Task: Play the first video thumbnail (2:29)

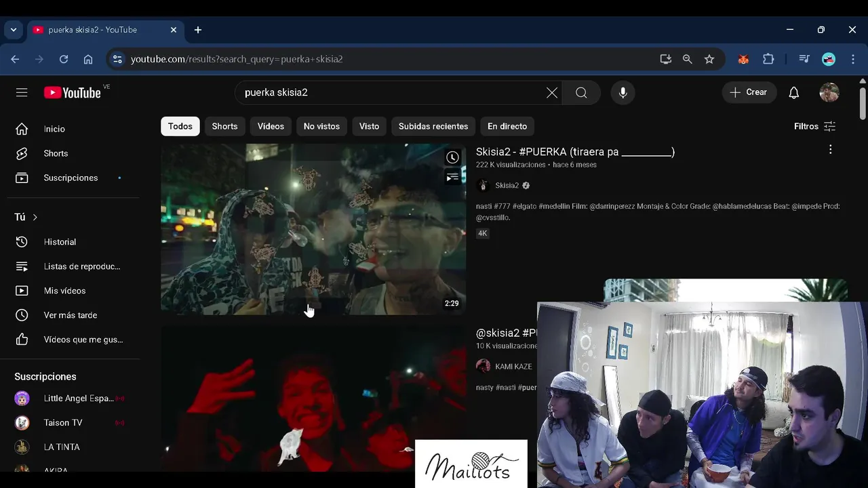Action: [x=313, y=229]
